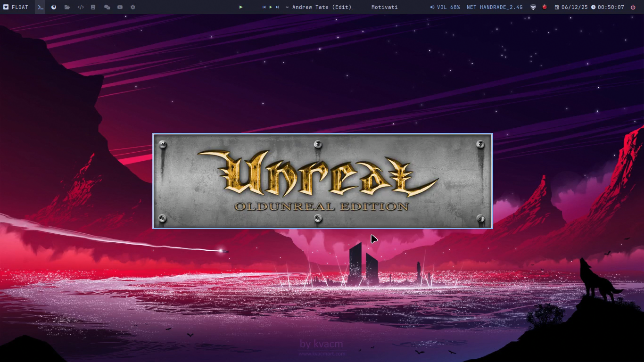Click the FLOAT layout indicator
The height and width of the screenshot is (362, 644).
coord(16,7)
